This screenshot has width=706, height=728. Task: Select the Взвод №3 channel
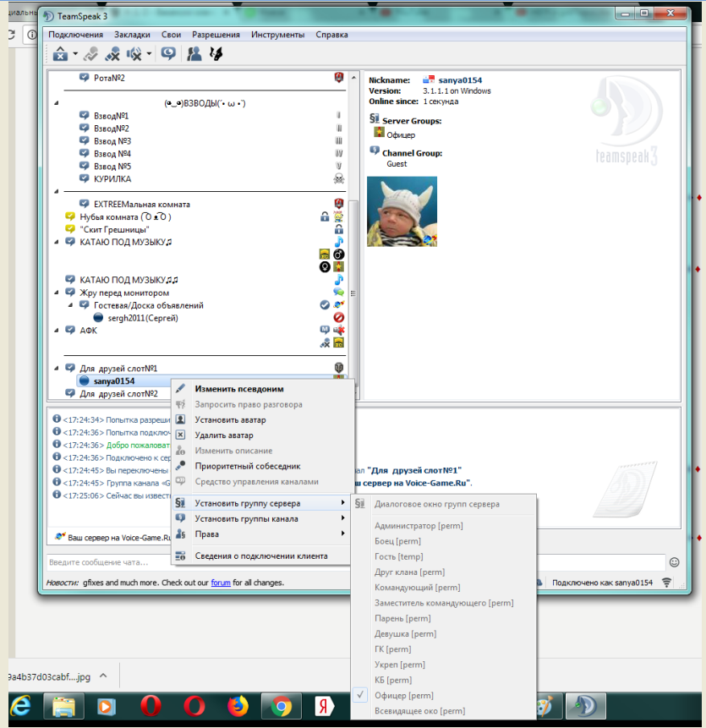pyautogui.click(x=112, y=141)
